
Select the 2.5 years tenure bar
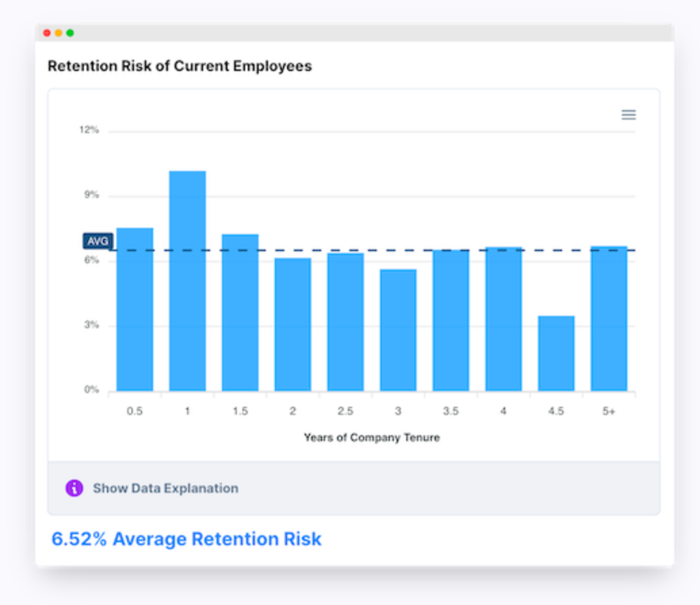(x=346, y=322)
